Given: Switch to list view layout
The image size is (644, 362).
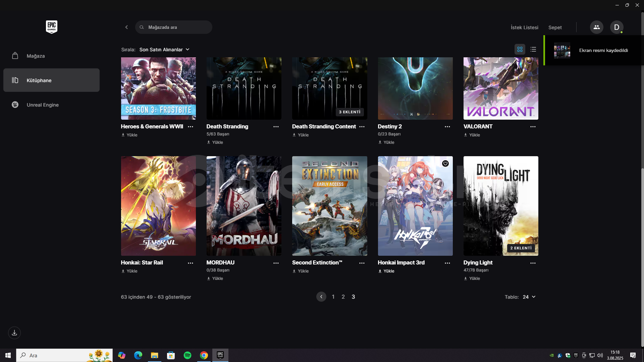Looking at the screenshot, I should click(x=533, y=49).
